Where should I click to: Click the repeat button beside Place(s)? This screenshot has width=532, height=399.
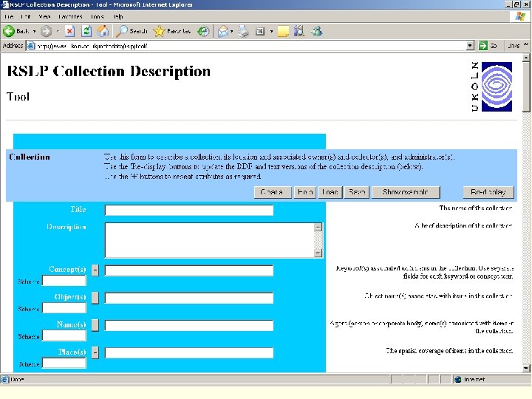(95, 352)
